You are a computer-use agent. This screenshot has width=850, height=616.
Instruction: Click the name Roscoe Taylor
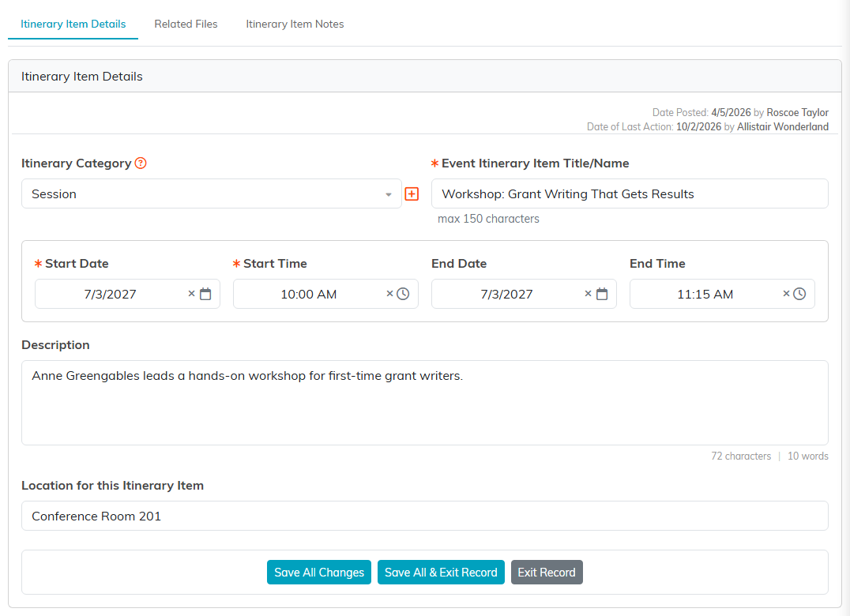[x=797, y=113]
